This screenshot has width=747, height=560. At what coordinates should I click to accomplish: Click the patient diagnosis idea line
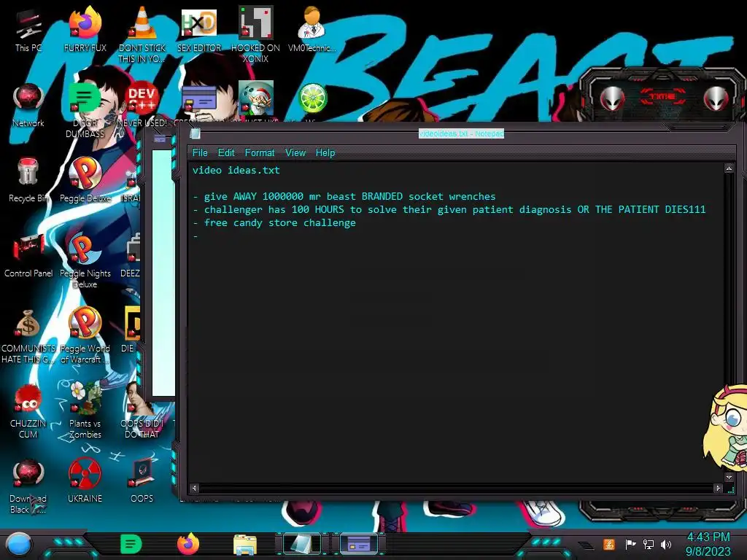[x=449, y=209]
